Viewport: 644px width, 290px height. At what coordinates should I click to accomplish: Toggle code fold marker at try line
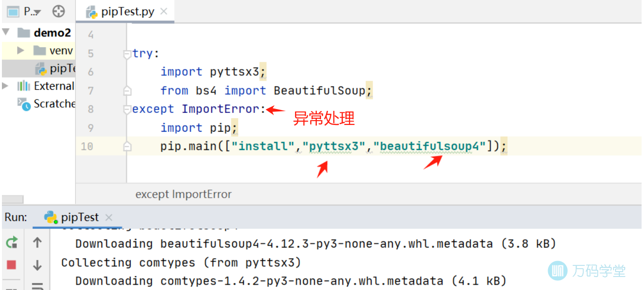tap(127, 54)
